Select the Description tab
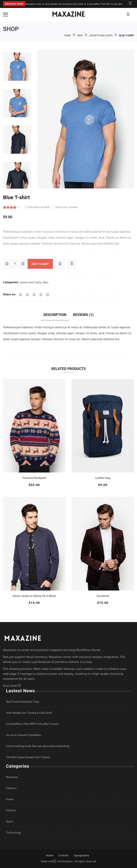 tap(55, 315)
